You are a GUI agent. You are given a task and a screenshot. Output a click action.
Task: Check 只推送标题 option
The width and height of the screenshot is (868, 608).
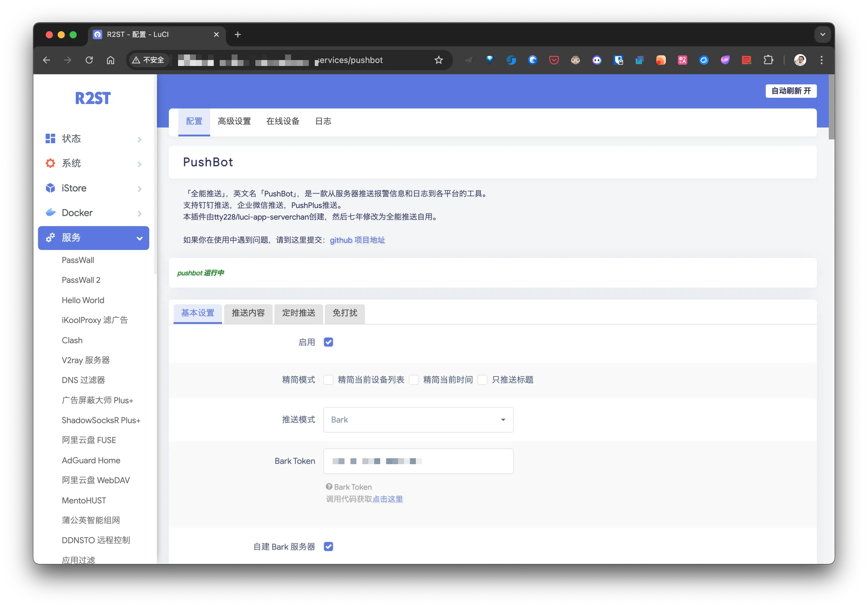coord(482,380)
